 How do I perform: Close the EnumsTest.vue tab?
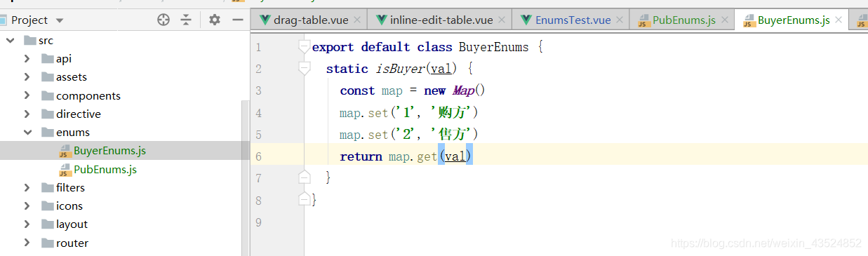(x=620, y=20)
